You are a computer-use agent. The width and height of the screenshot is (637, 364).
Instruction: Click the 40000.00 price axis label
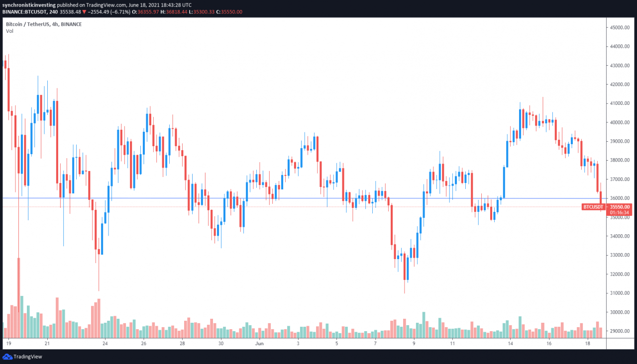[620, 122]
